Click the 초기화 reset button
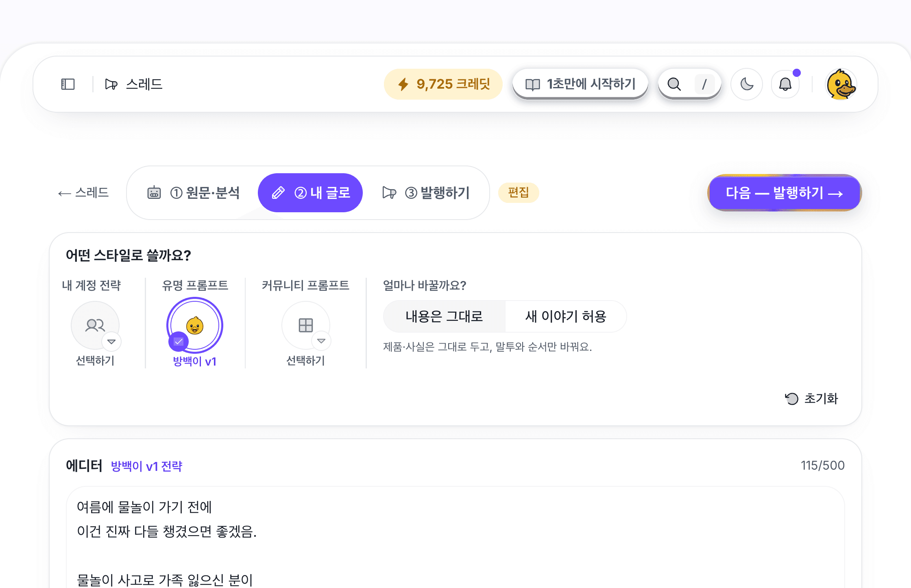Image resolution: width=911 pixels, height=588 pixels. [812, 399]
